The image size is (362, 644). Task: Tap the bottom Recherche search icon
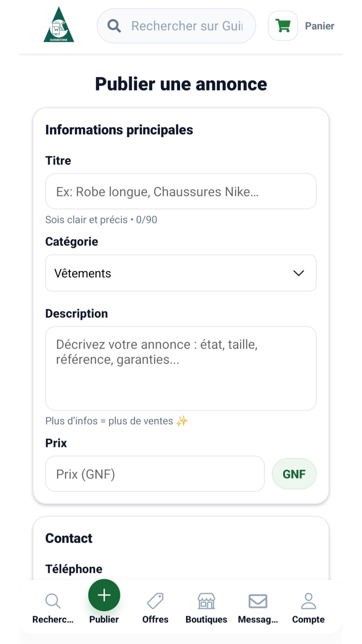click(x=53, y=601)
